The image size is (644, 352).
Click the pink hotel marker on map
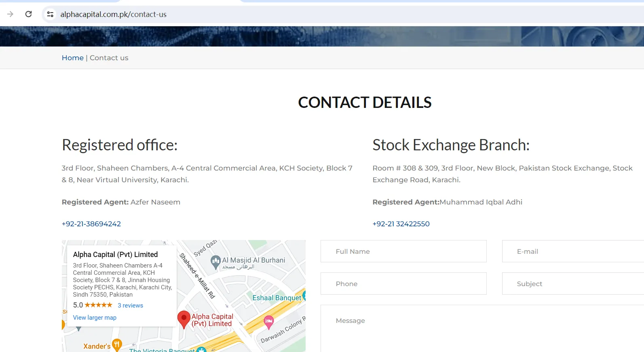(x=269, y=322)
